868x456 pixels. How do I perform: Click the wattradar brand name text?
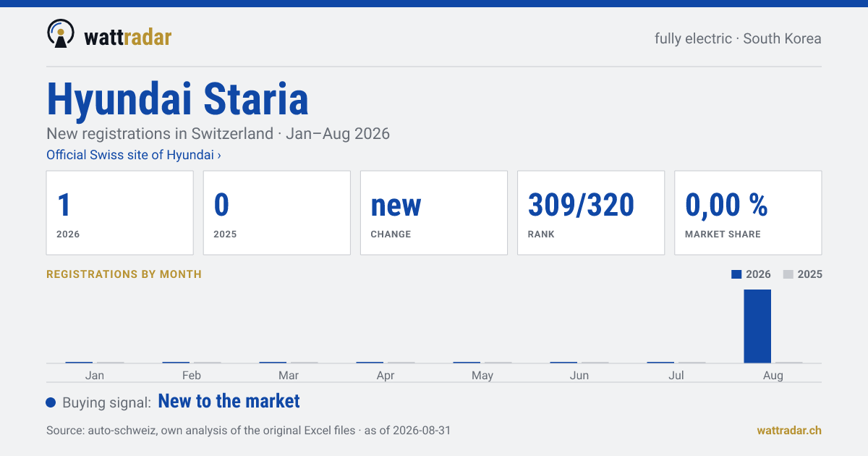[x=128, y=37]
